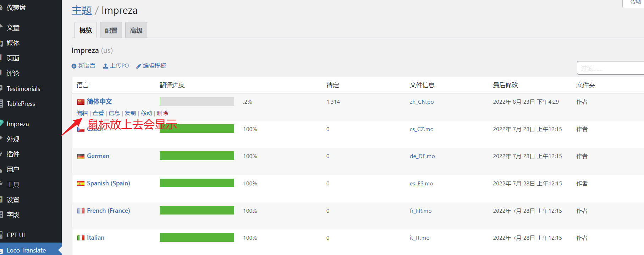Image resolution: width=644 pixels, height=255 pixels.
Task: Click the Italian flag icon
Action: (81, 238)
